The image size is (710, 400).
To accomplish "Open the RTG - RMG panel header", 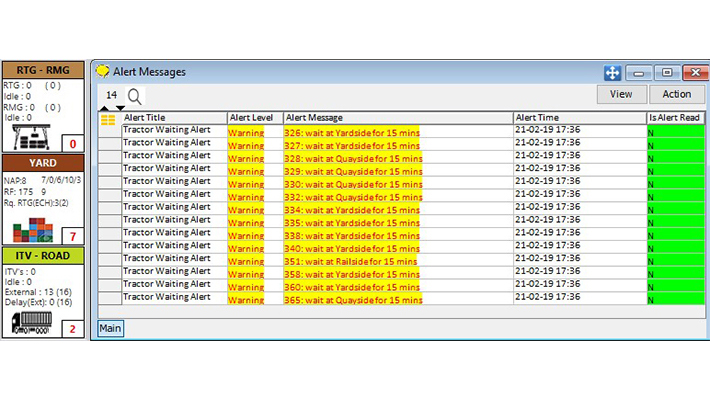I will point(45,68).
